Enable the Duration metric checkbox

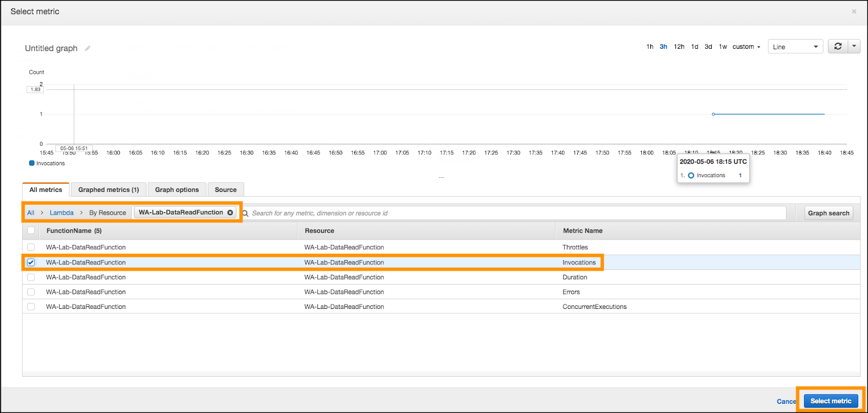pos(31,277)
